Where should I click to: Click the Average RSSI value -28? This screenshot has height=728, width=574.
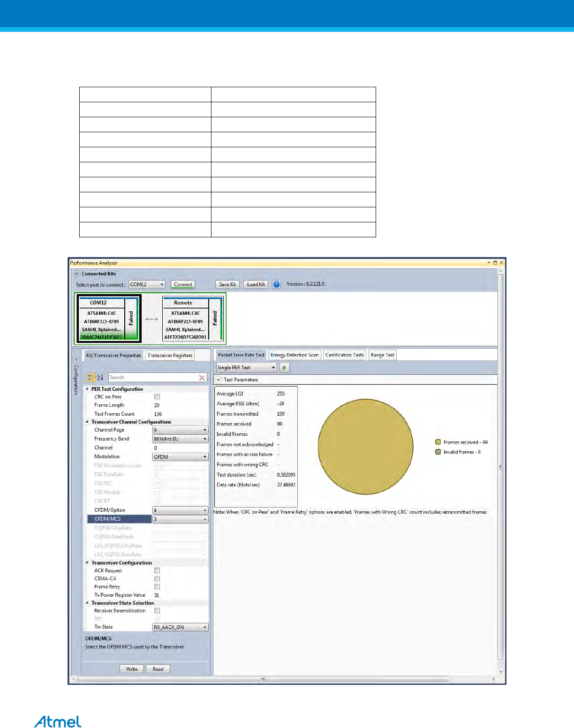tap(280, 404)
